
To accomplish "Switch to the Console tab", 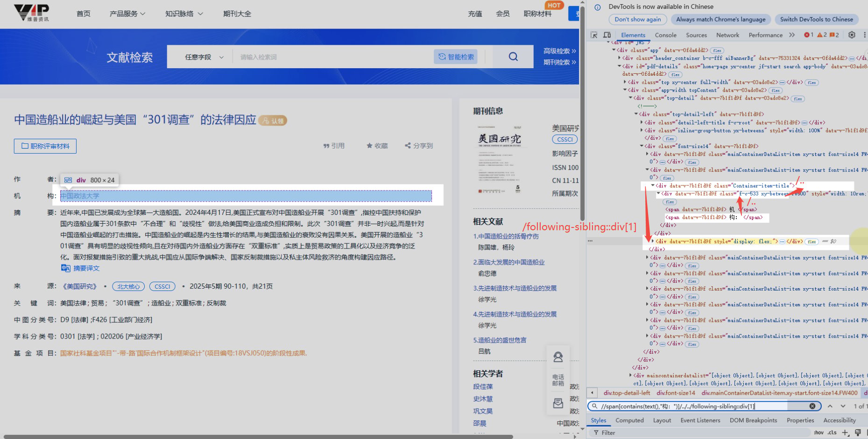I will (665, 35).
